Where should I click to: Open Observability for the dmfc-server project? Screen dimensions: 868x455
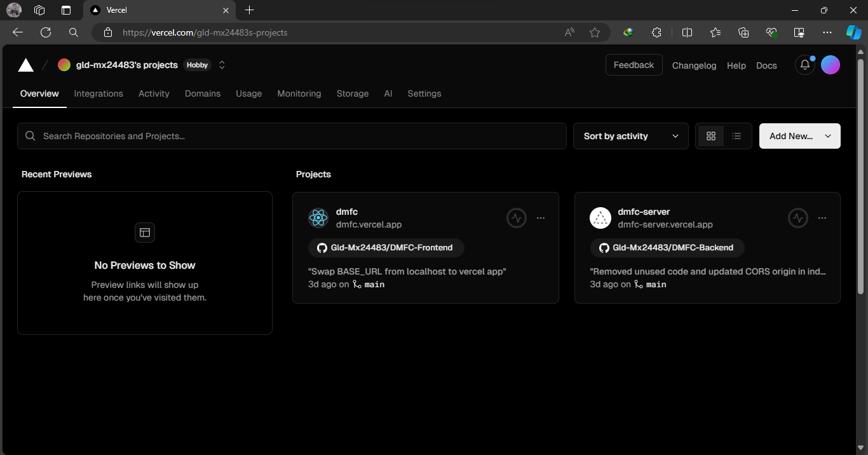[x=798, y=217]
